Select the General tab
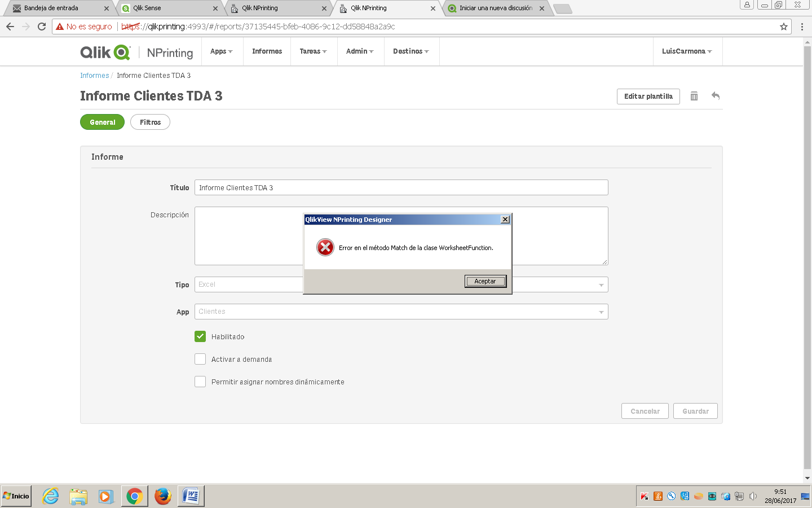 click(x=103, y=122)
